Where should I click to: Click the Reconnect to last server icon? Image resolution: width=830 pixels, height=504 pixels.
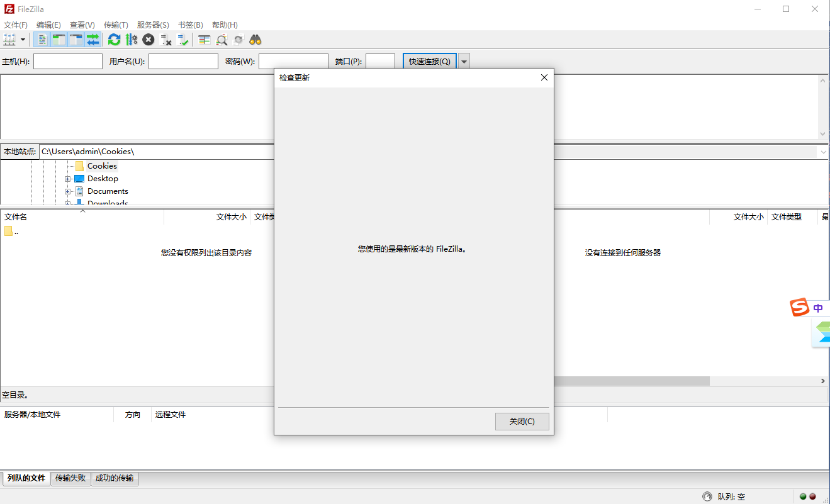[x=182, y=40]
